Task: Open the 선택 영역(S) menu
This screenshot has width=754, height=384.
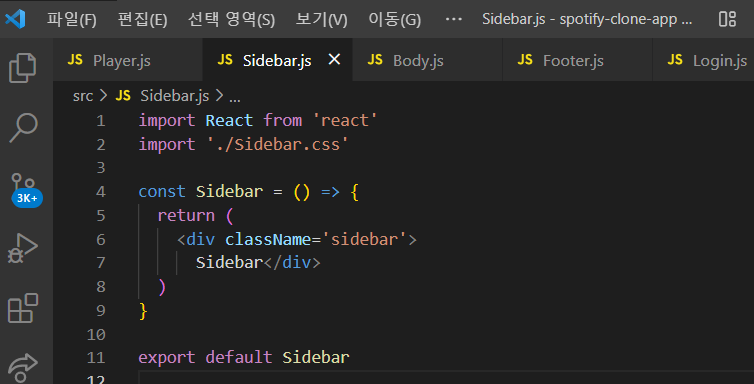Action: (x=231, y=20)
